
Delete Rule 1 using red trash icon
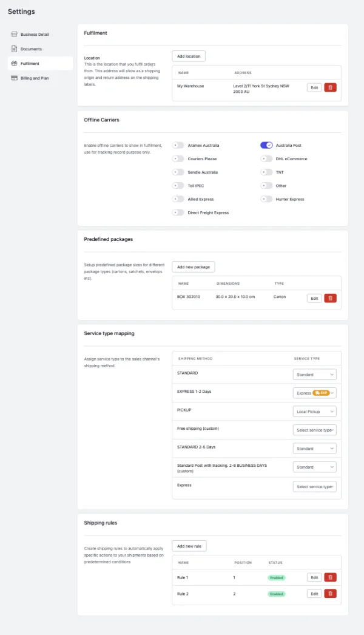(331, 577)
